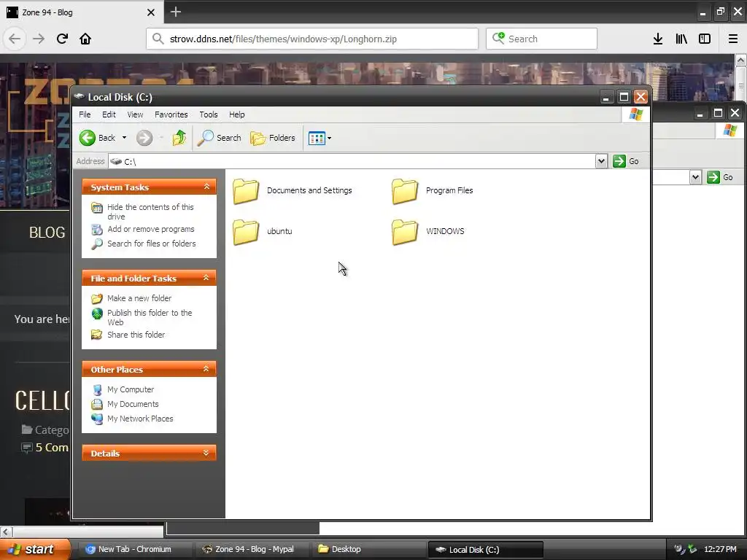Expand the Details panel
This screenshot has height=560, width=747.
coord(206,453)
